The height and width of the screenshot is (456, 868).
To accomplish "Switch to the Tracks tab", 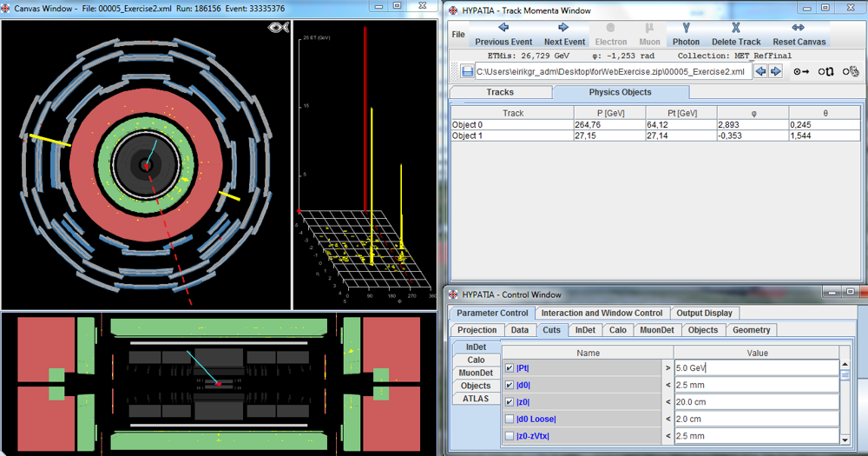I will click(x=500, y=92).
